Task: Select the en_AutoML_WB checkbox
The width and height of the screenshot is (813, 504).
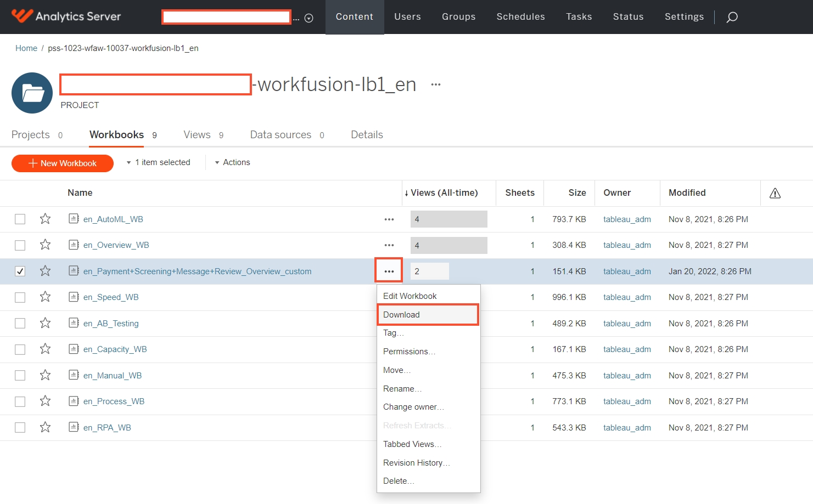Action: click(x=20, y=219)
